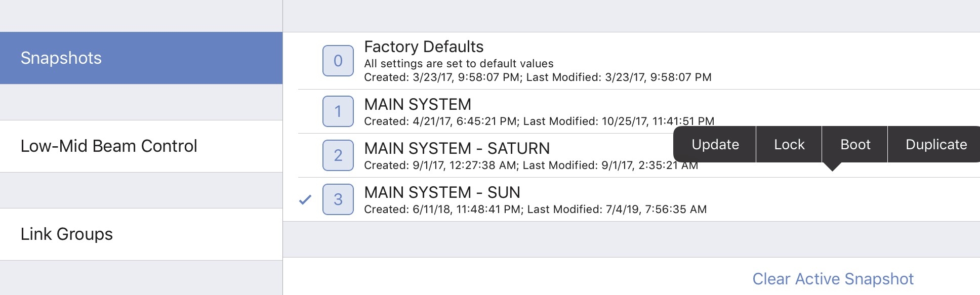Click the Clear Active Snapshot link
980x295 pixels.
click(833, 279)
